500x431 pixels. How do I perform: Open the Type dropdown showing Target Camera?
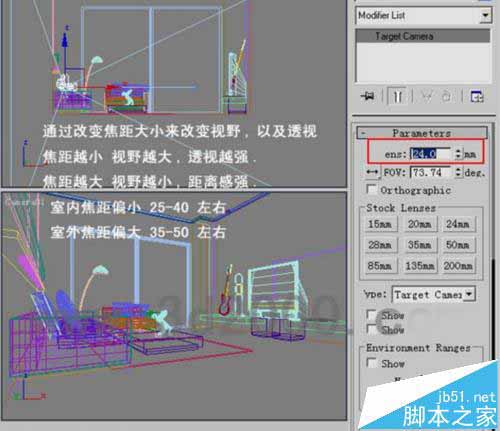(433, 294)
